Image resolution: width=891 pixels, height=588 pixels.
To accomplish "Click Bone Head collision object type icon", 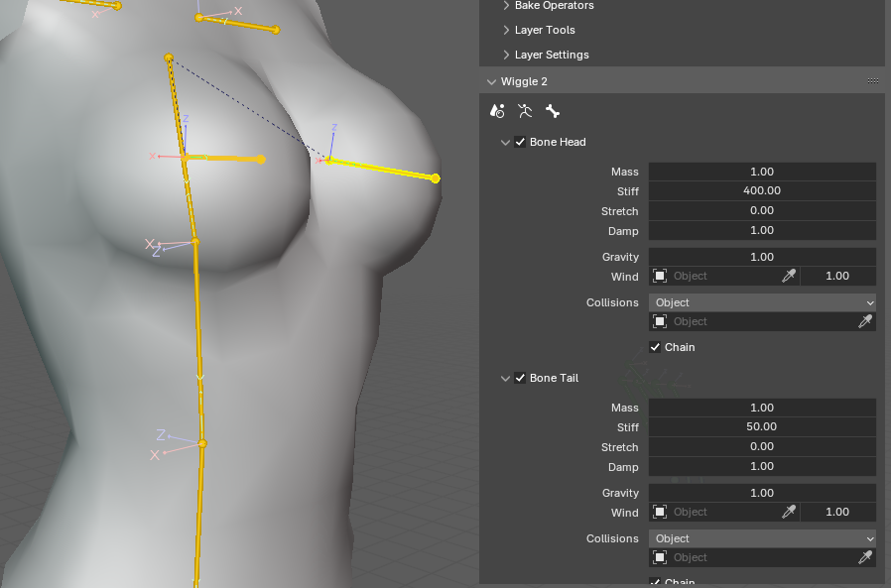I will (x=660, y=321).
